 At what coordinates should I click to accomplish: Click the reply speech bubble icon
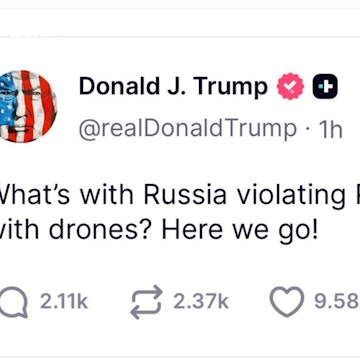[x=14, y=302]
